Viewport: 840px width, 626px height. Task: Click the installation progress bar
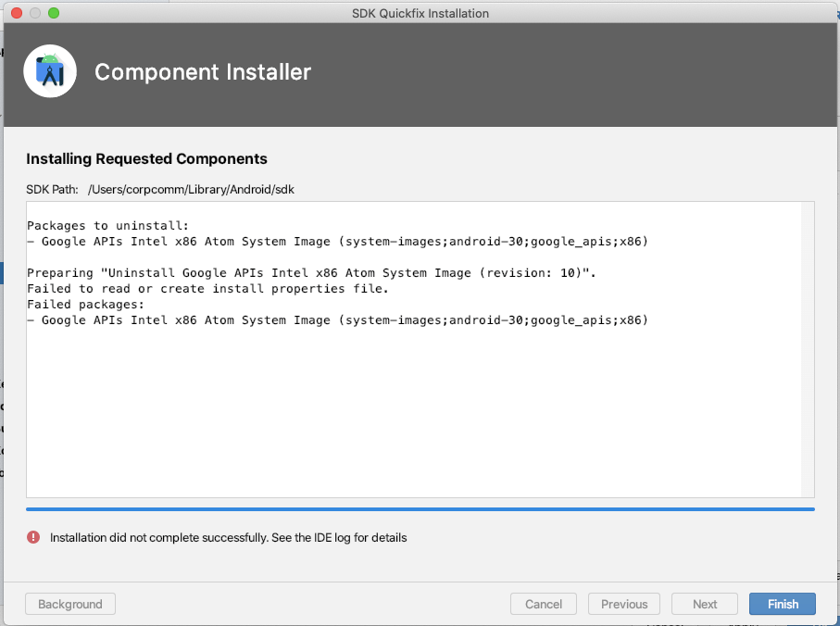point(420,509)
